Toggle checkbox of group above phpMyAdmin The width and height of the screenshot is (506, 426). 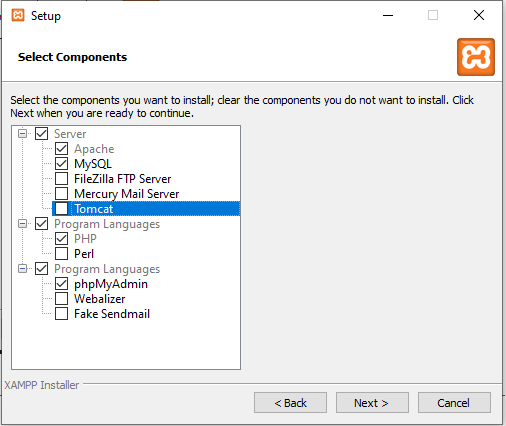42,269
